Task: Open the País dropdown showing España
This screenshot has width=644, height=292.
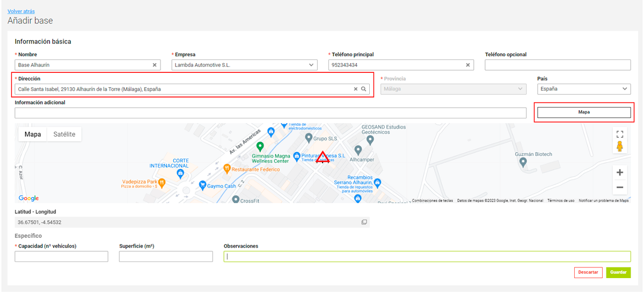Action: [x=584, y=89]
